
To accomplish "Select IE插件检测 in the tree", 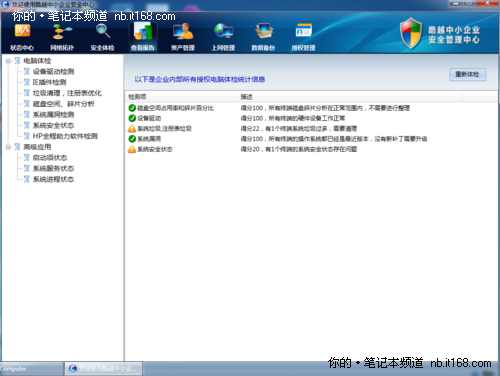I will (49, 82).
